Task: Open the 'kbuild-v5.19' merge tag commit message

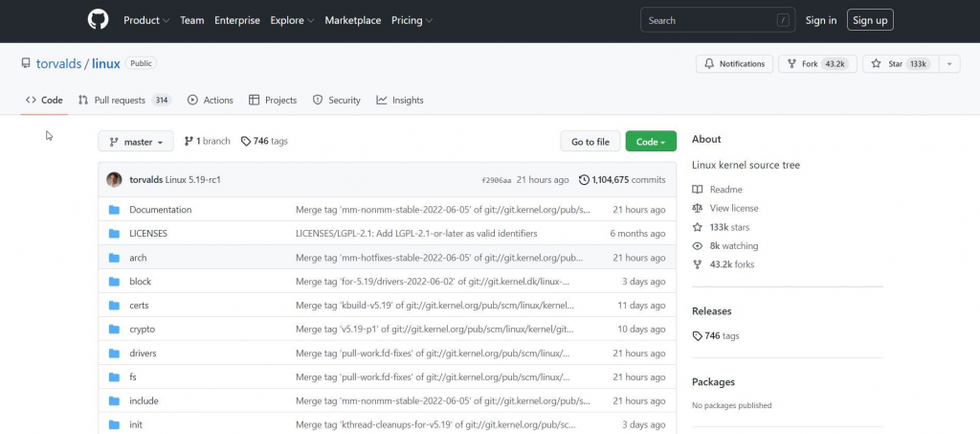Action: pyautogui.click(x=435, y=306)
